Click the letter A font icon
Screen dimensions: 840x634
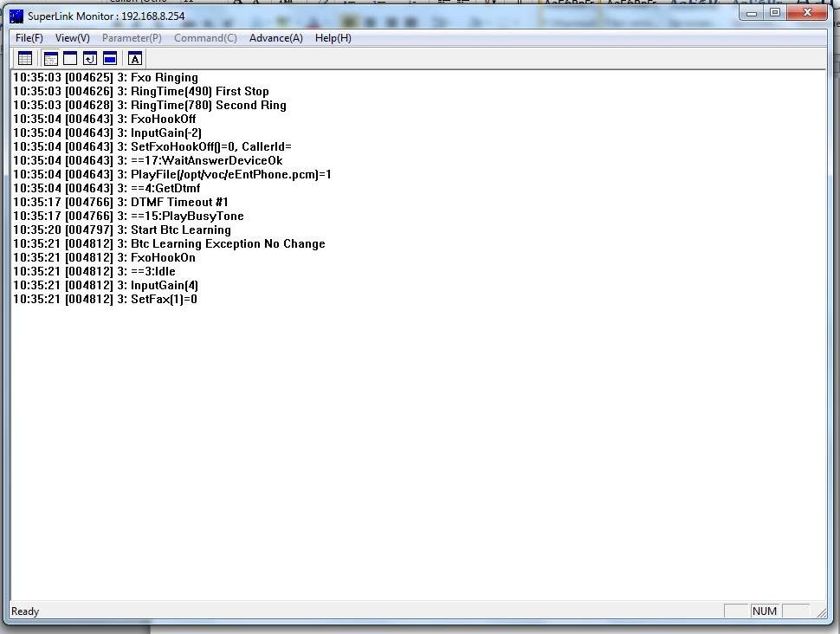135,59
